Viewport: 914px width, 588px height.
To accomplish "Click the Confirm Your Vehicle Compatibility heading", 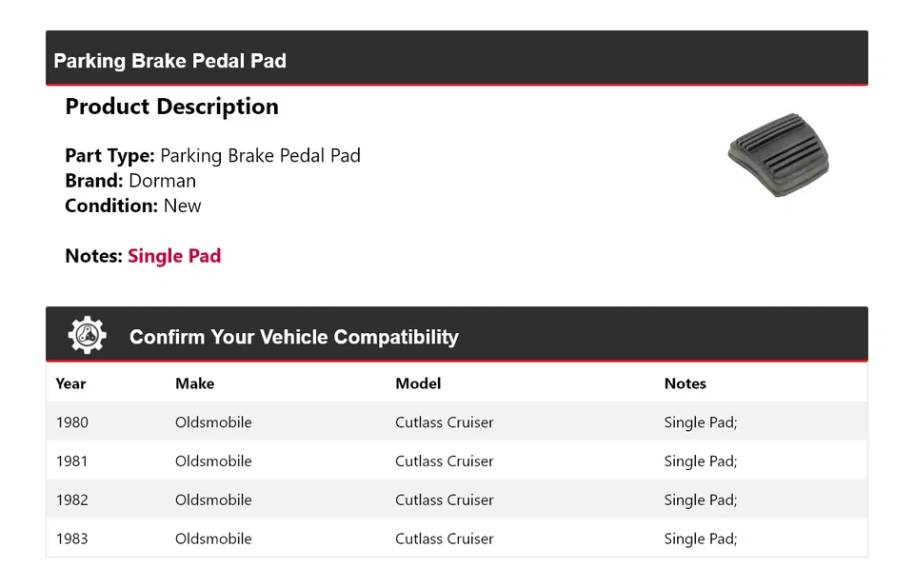I will [293, 337].
